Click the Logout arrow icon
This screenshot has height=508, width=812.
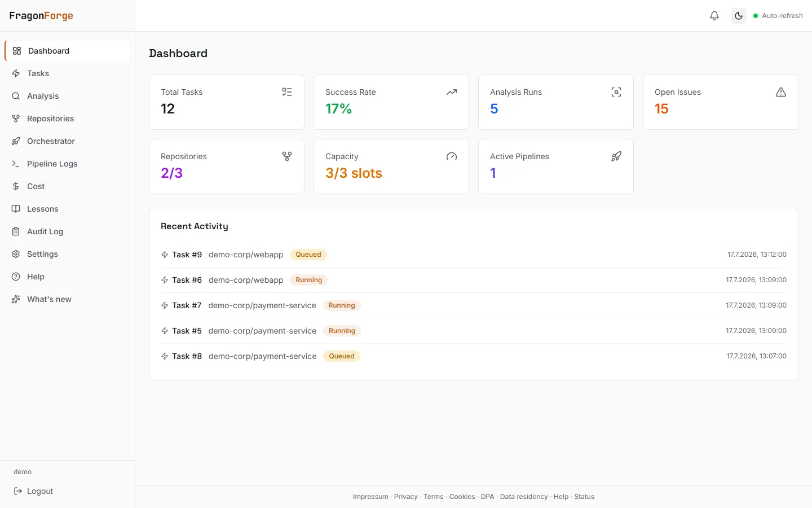pos(18,491)
